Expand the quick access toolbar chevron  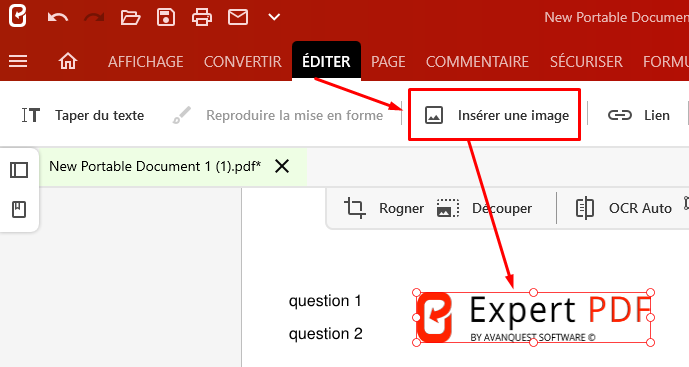point(274,18)
